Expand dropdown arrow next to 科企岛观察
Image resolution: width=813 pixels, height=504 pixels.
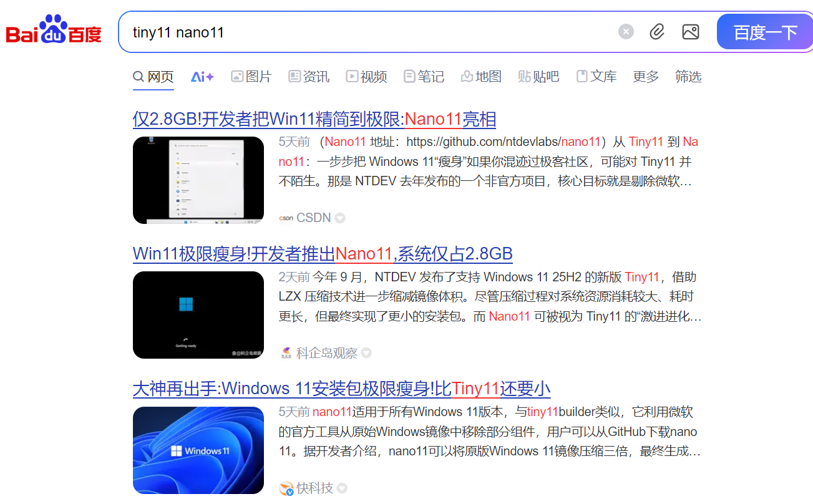point(366,353)
